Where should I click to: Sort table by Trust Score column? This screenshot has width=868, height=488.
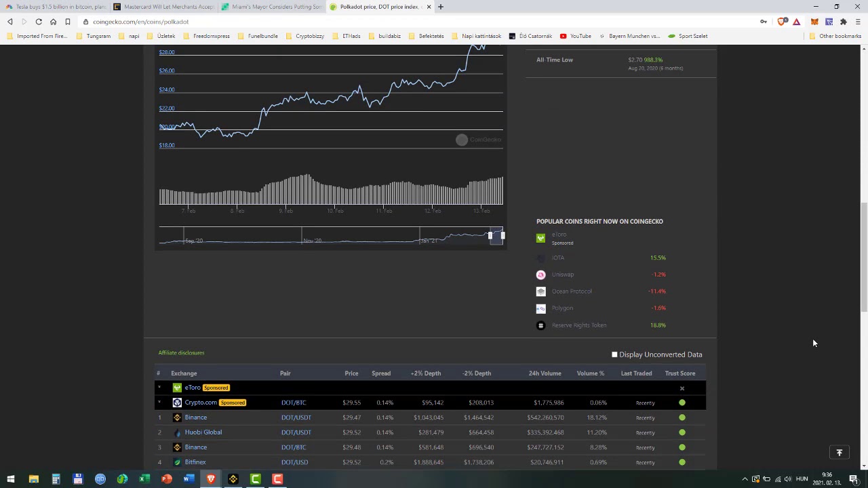680,373
